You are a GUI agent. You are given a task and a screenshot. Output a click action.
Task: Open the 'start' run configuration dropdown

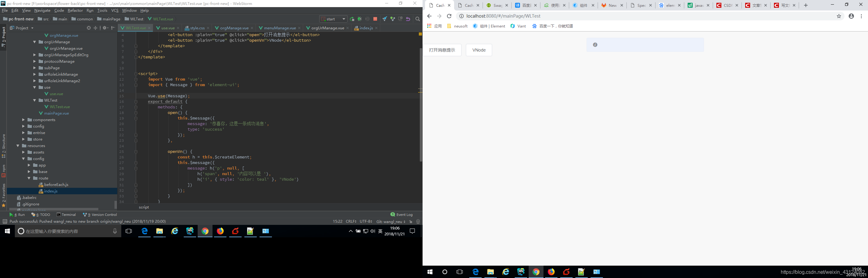(333, 19)
